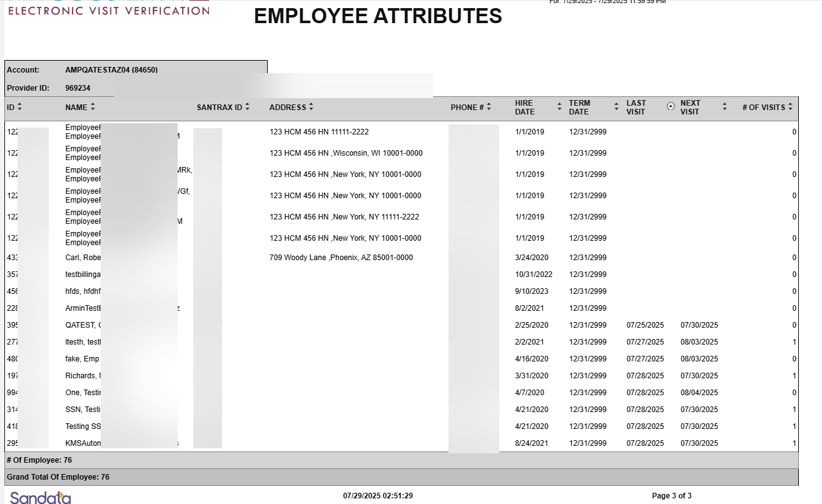Select the ADDRESS column header text
Viewport: 822px width, 504px height.
point(288,108)
